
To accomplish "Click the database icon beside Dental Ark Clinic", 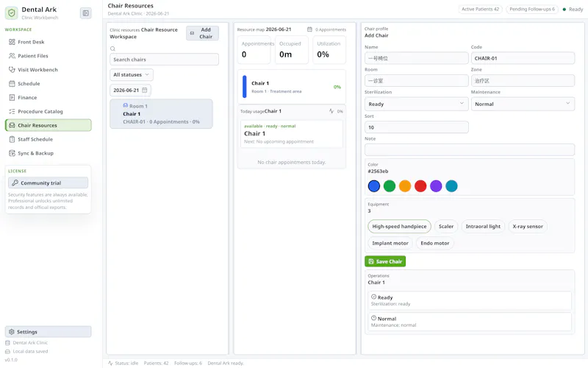I will [x=7, y=343].
